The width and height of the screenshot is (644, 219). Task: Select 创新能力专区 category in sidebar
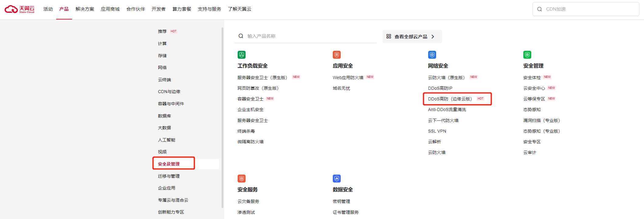[x=171, y=212]
